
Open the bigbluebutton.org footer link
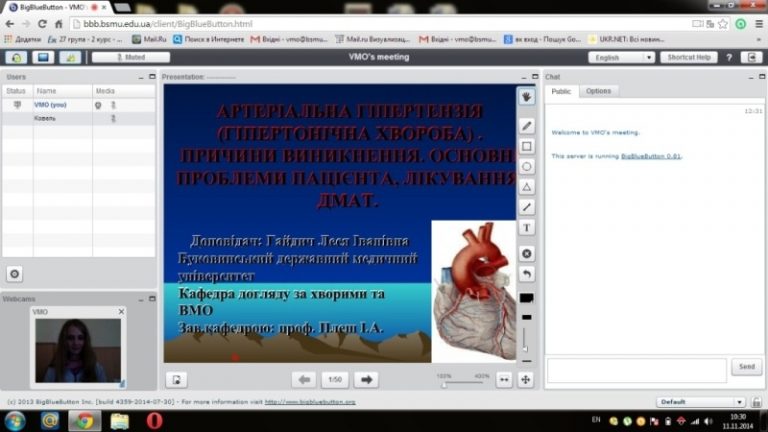310,402
